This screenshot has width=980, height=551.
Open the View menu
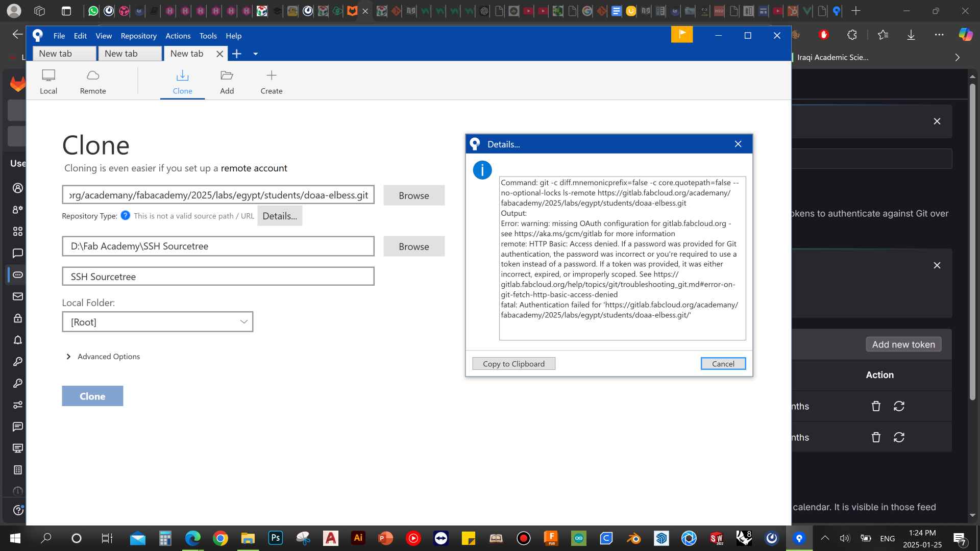104,36
